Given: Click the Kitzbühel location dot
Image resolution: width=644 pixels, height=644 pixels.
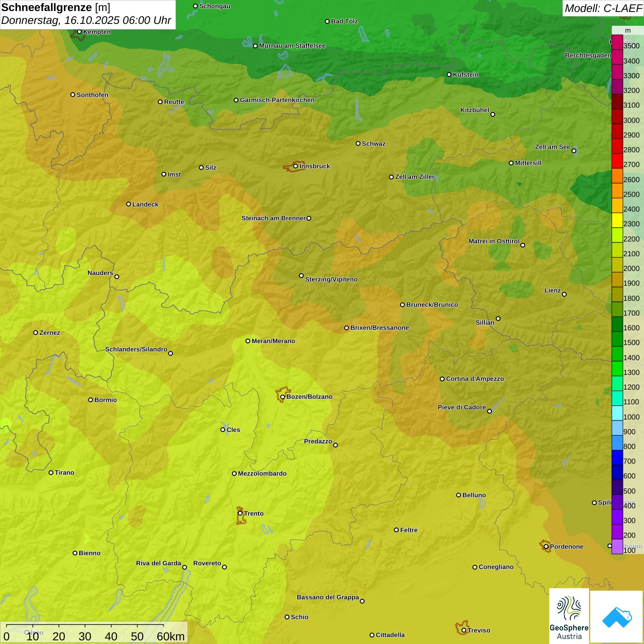Looking at the screenshot, I should click(493, 115).
